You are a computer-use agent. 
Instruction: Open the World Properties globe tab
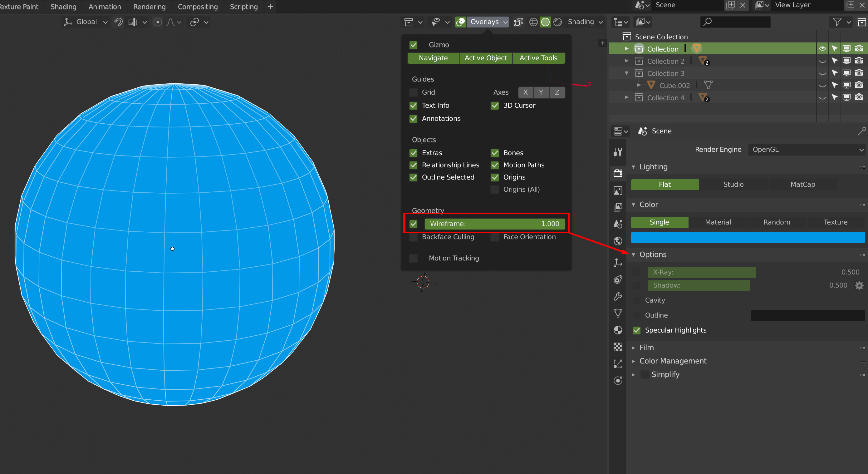[x=618, y=241]
